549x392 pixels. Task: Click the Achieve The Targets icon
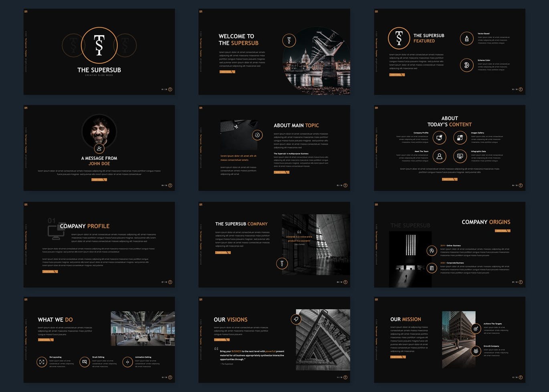pyautogui.click(x=476, y=329)
